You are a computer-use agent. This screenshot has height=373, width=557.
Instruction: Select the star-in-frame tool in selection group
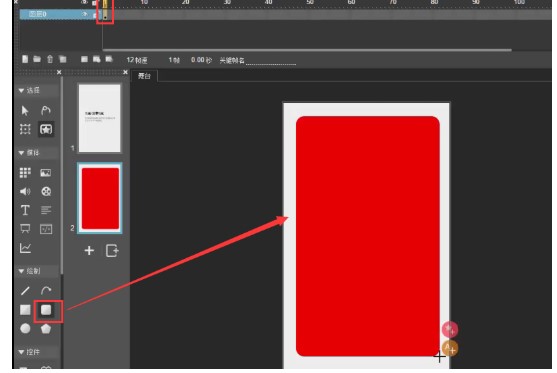point(46,129)
